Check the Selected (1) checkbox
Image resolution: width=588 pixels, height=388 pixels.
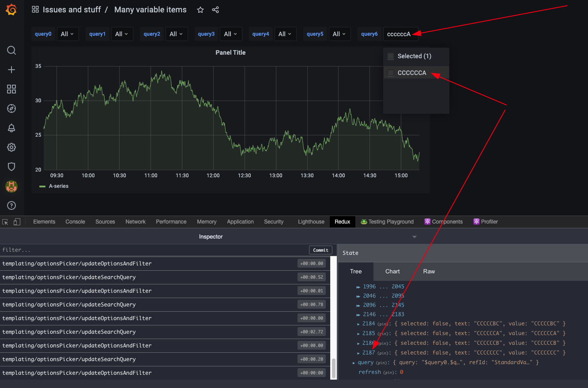pos(390,56)
